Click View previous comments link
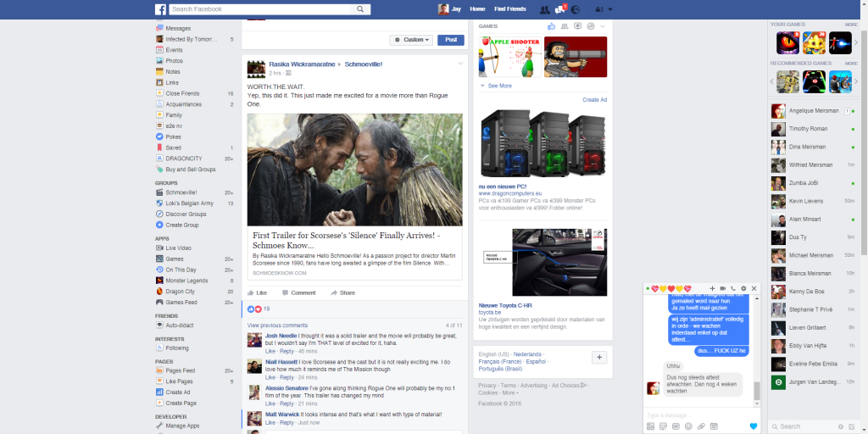 277,325
